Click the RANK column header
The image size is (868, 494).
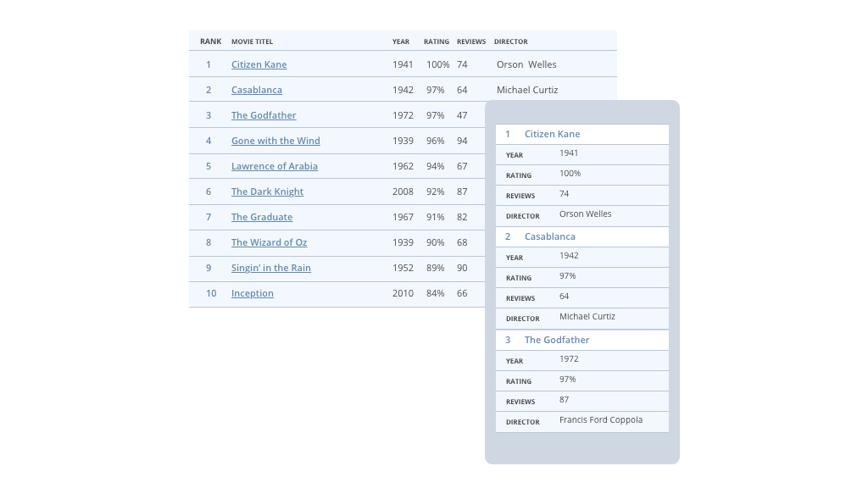[210, 42]
